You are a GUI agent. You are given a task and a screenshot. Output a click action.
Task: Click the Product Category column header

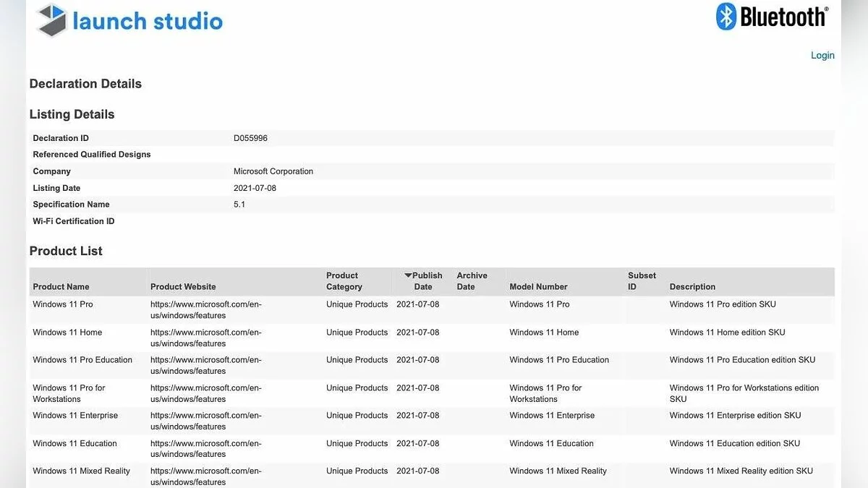pos(344,281)
